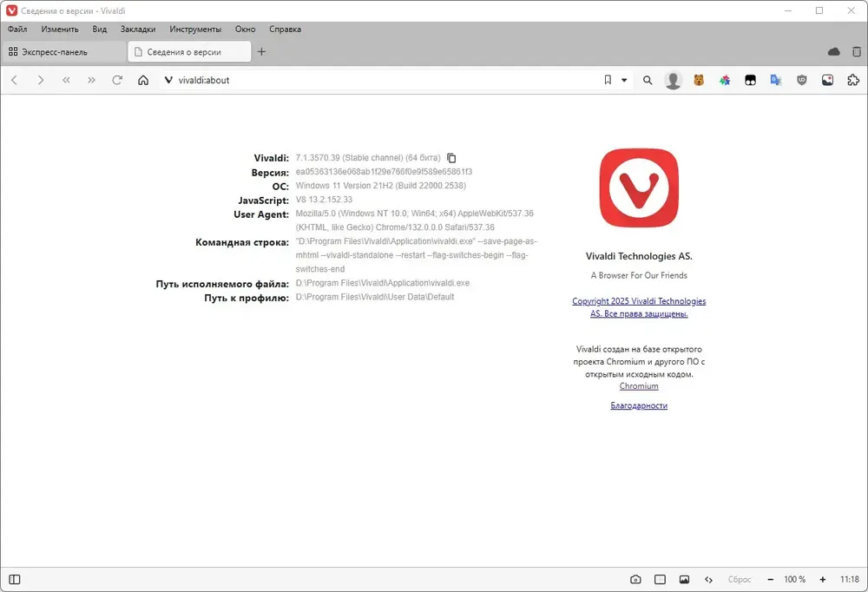868x592 pixels.
Task: Open the Окно menu
Action: pyautogui.click(x=246, y=30)
